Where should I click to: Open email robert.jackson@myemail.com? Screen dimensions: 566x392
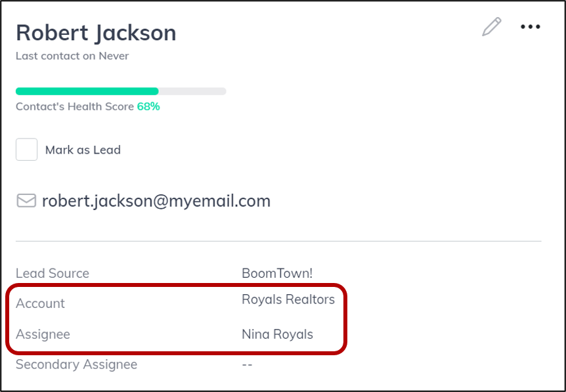(x=156, y=201)
